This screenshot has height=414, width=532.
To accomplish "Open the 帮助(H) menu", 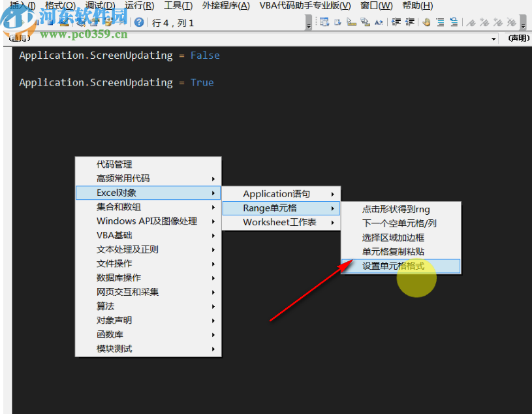I will [418, 5].
